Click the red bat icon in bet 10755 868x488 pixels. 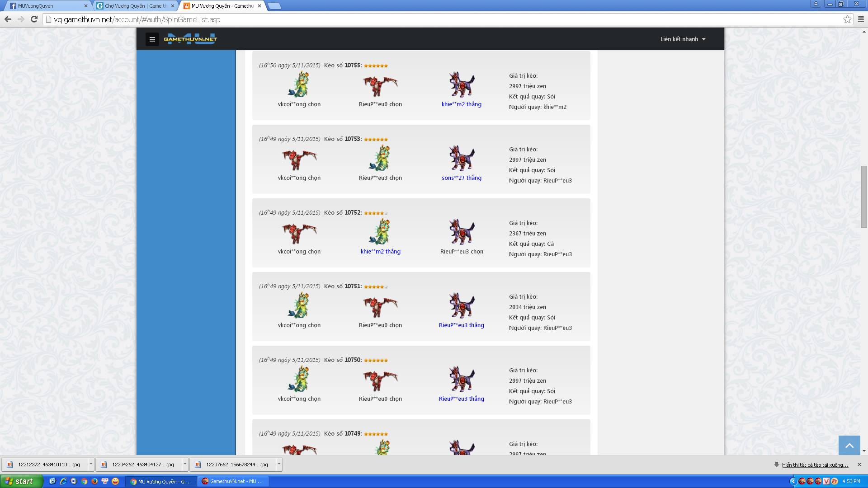[380, 85]
